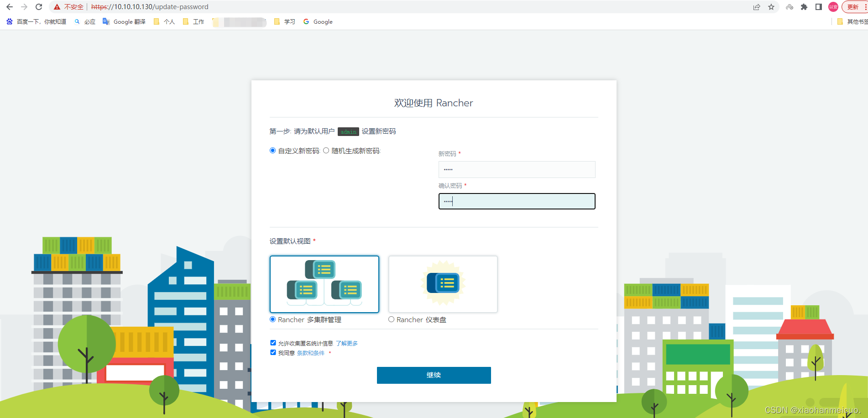The image size is (868, 418).
Task: Select 自定义新密码 radio option
Action: tap(273, 151)
